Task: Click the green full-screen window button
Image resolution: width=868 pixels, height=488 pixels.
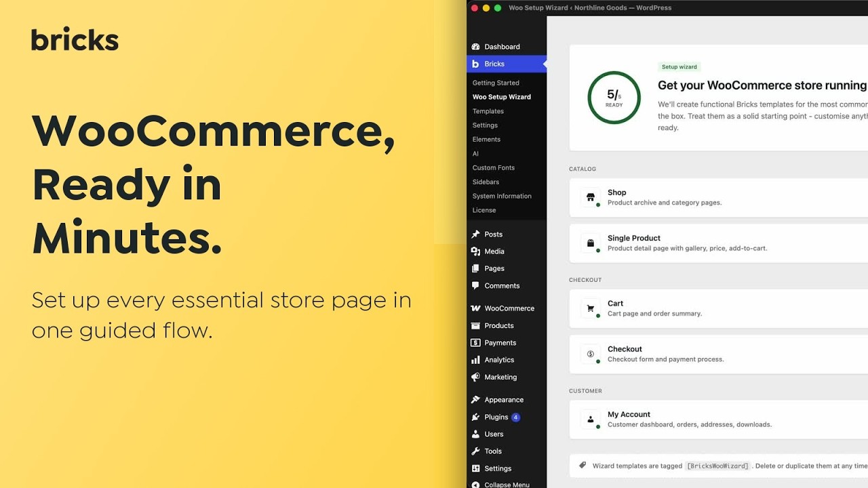Action: [498, 8]
